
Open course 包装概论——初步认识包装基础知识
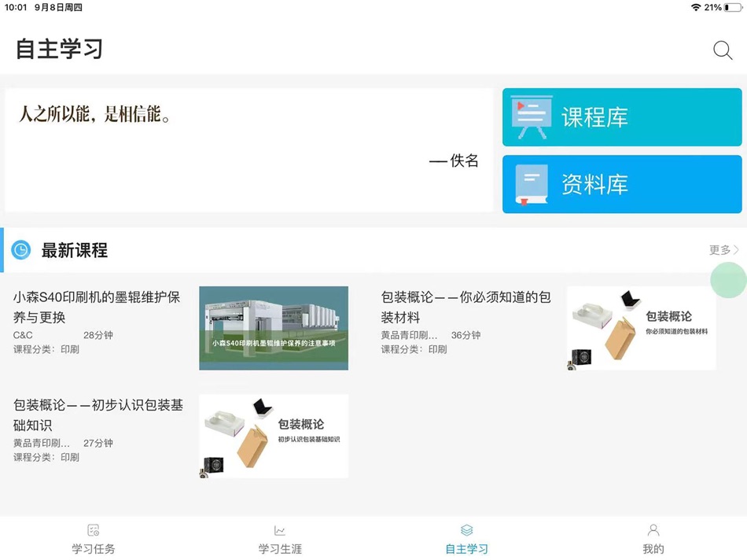pyautogui.click(x=98, y=414)
